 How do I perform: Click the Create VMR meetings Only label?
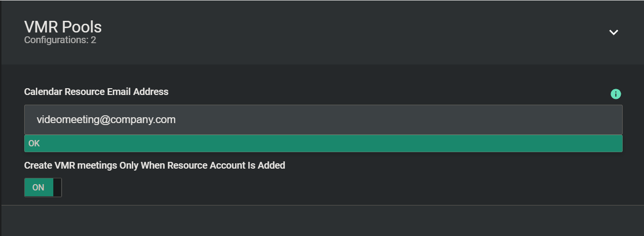[155, 165]
